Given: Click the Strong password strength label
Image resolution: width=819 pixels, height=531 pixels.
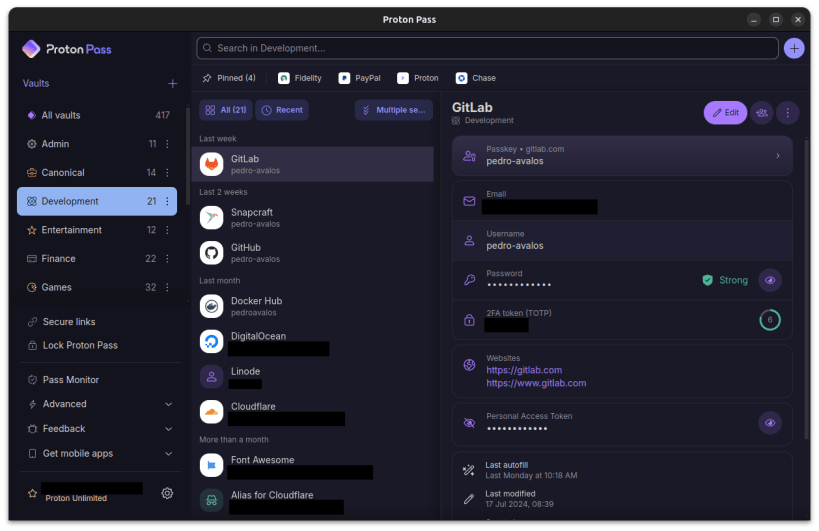Looking at the screenshot, I should coord(733,280).
